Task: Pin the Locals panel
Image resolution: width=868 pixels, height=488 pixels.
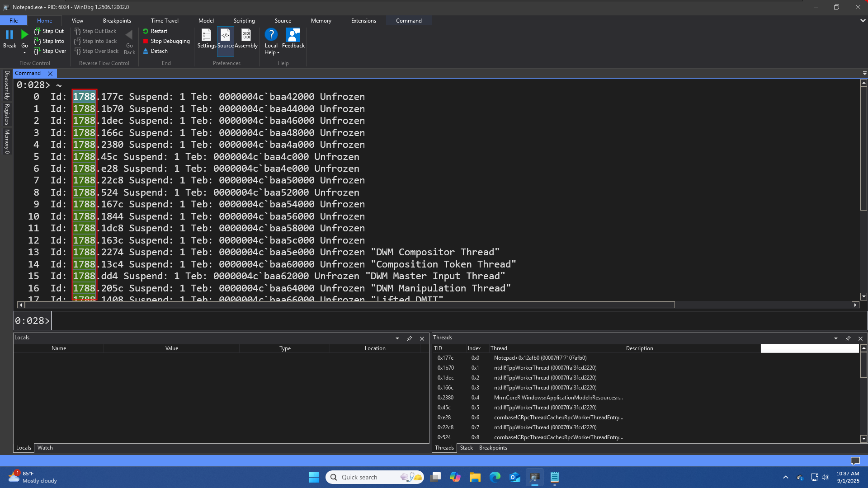Action: point(410,338)
